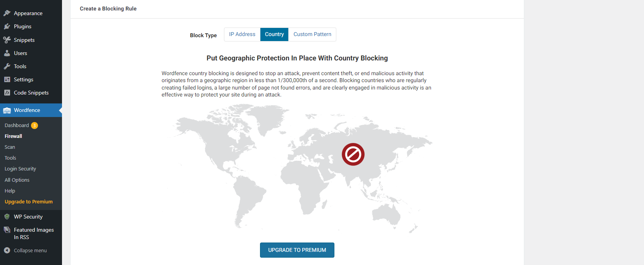Switch to Custom Pattern block type
644x265 pixels.
click(312, 34)
